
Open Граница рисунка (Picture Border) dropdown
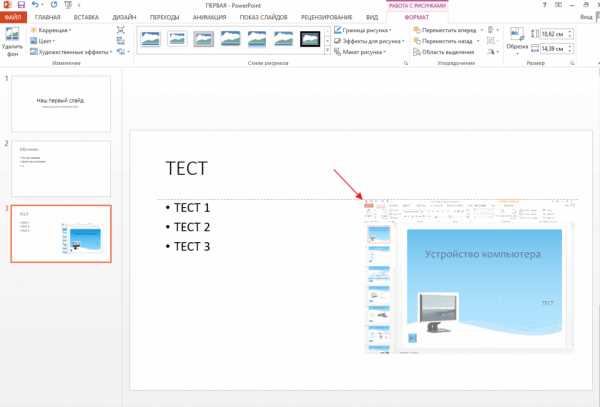[x=363, y=30]
